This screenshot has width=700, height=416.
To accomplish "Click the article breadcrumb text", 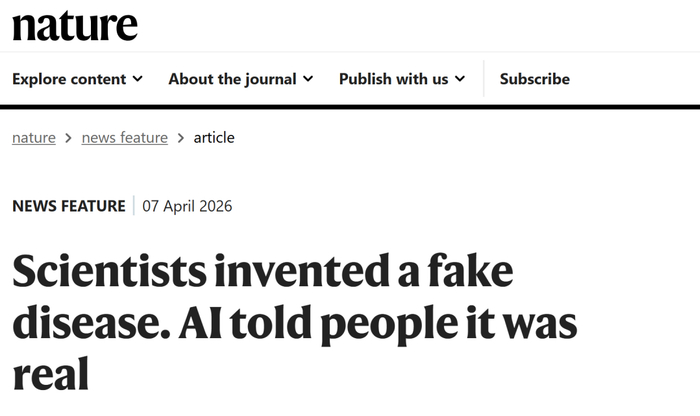I will tap(214, 137).
